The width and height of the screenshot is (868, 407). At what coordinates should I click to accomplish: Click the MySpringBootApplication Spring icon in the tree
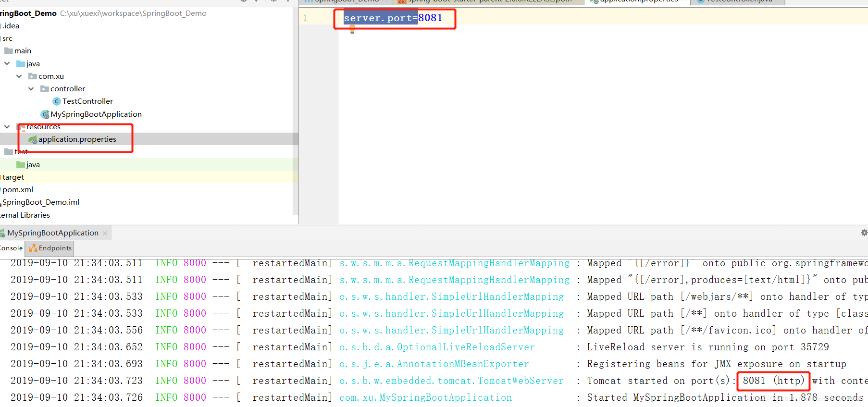coord(45,114)
